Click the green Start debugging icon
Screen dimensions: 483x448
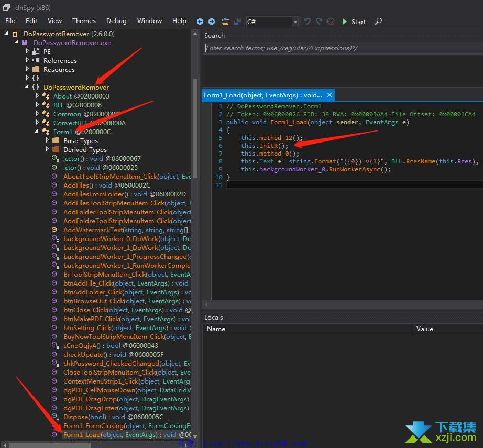(x=344, y=21)
